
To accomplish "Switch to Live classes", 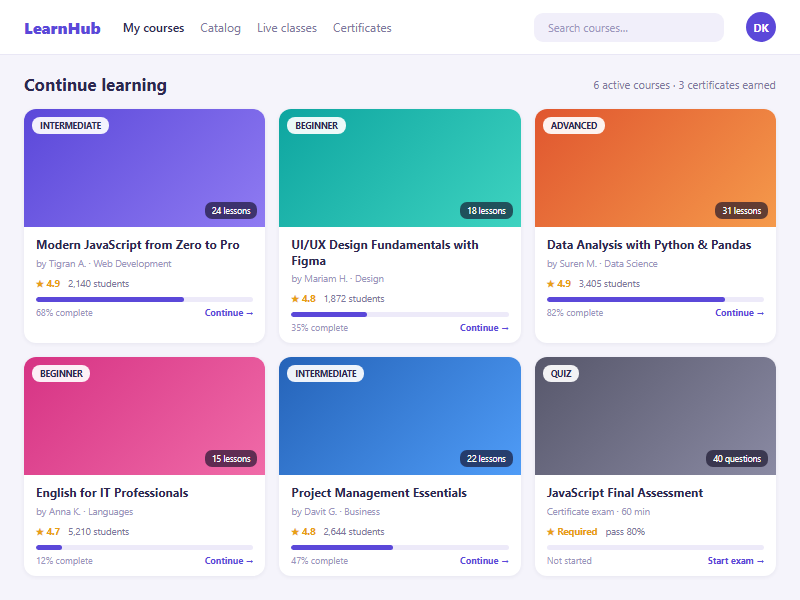I will (x=287, y=28).
